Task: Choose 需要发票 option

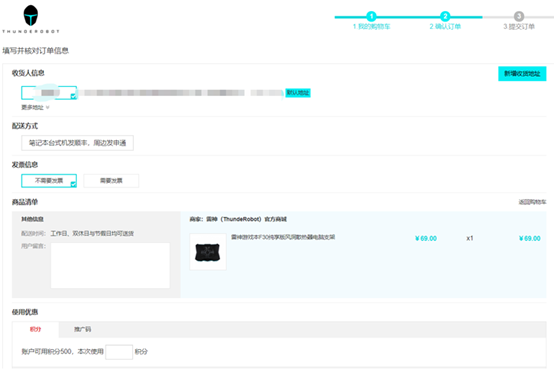Action: [x=111, y=181]
